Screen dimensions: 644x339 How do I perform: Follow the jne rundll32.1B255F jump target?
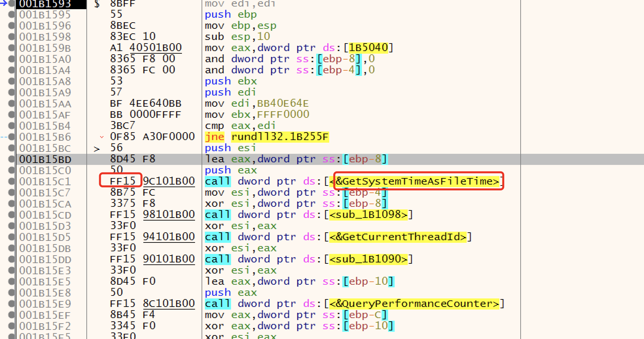(x=280, y=137)
